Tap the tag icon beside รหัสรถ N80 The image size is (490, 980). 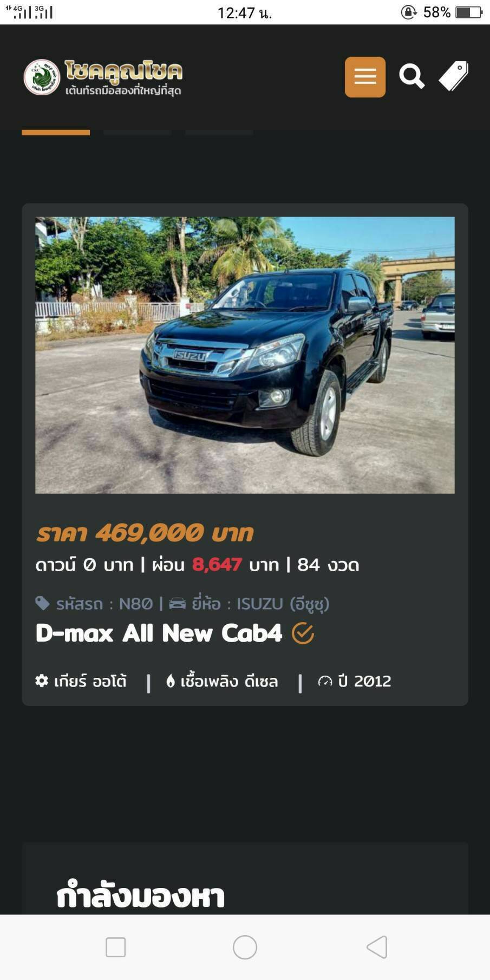(x=42, y=603)
